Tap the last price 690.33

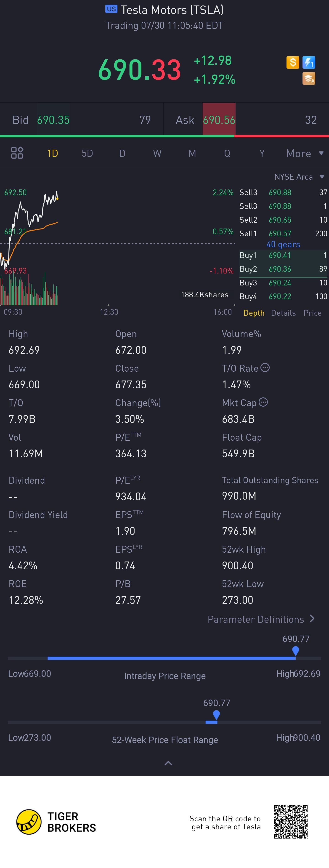tap(139, 70)
